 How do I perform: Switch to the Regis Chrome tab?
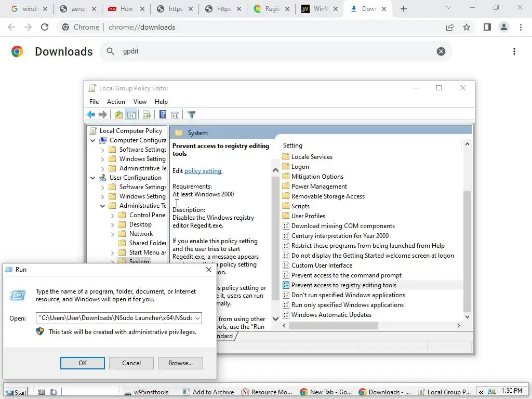[271, 9]
